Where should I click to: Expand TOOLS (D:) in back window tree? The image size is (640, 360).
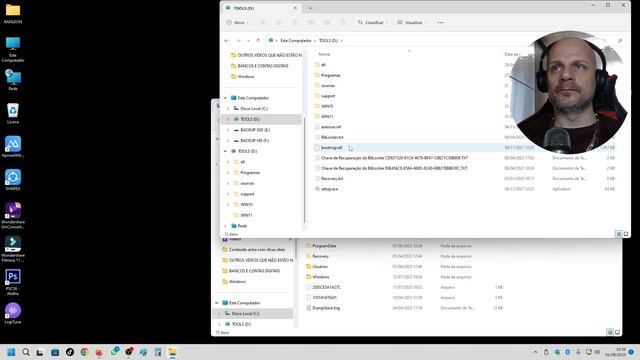tap(219, 324)
